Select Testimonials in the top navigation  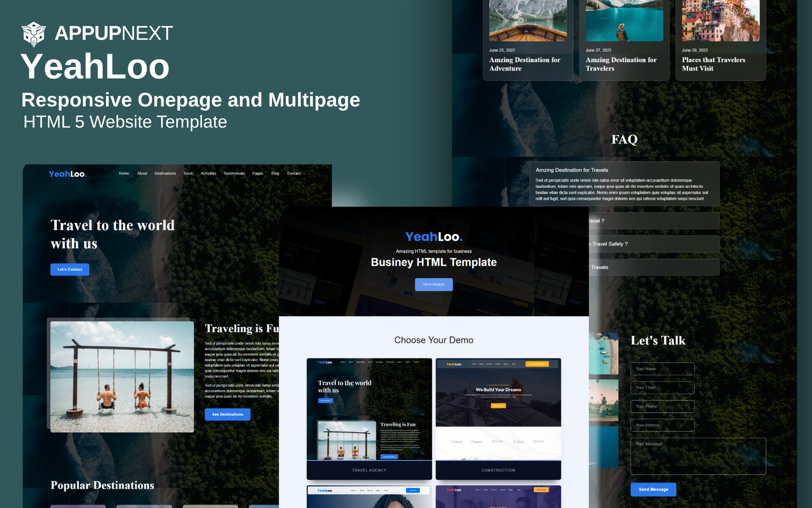pos(234,174)
